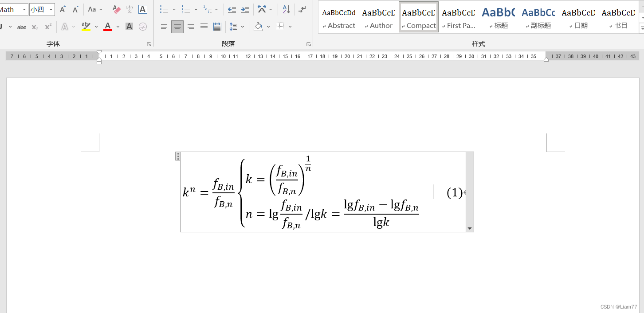Viewport: 644px width, 313px height.
Task: Open the underline style dropdown arrow
Action: pos(10,27)
